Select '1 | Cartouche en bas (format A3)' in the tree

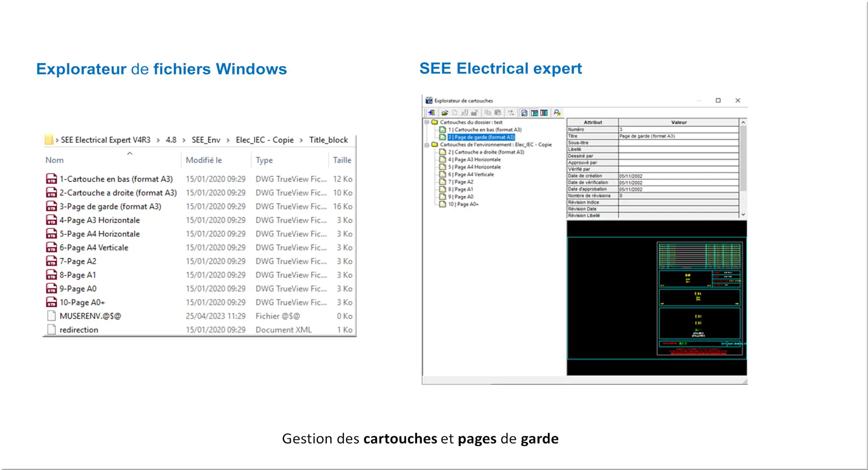pos(485,130)
